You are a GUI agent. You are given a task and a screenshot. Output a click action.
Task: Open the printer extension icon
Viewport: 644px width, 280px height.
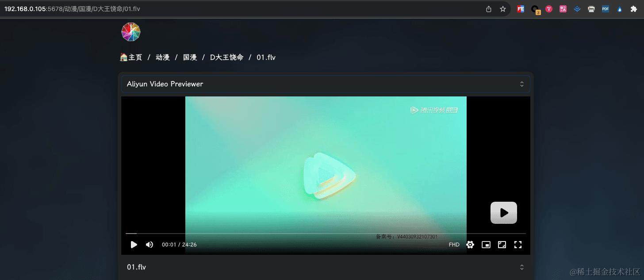point(591,9)
